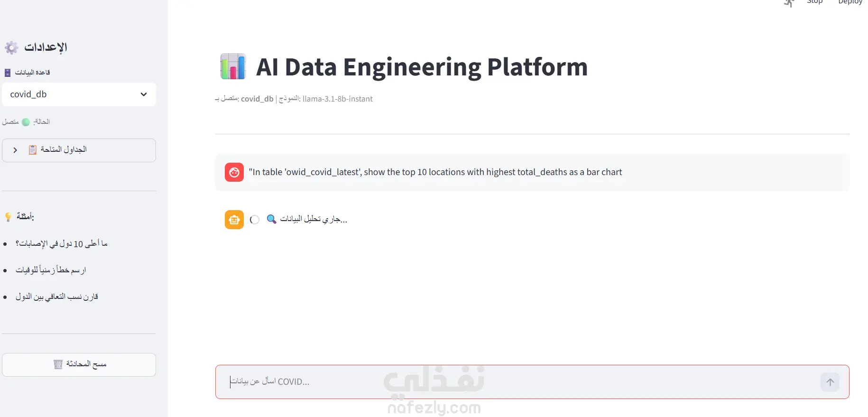
Task: Click the مسح المحادثة clear chat button
Action: [79, 365]
